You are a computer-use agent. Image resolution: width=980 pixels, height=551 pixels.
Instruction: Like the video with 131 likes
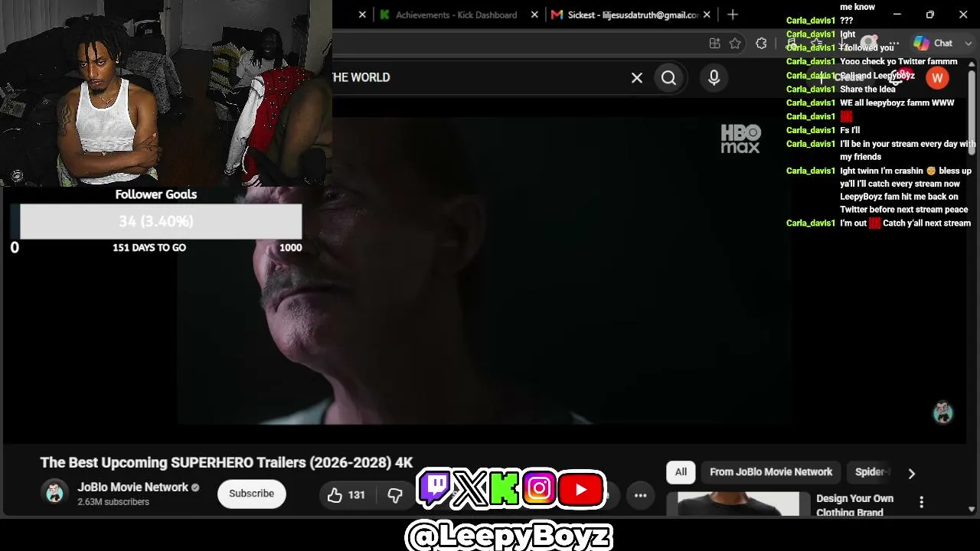point(346,495)
